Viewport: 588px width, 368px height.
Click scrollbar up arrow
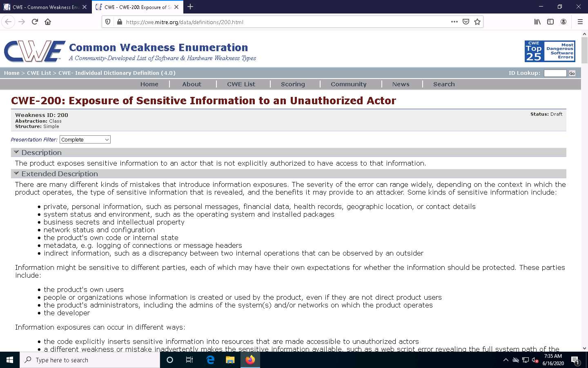pyautogui.click(x=584, y=34)
